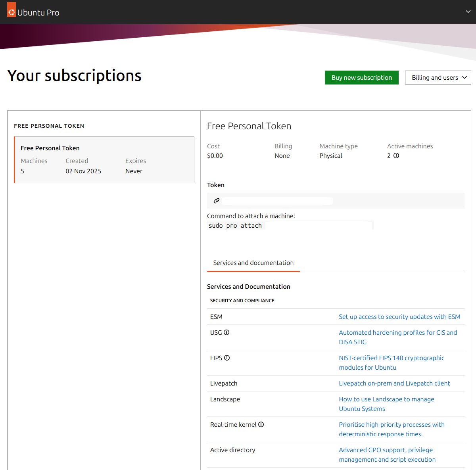Screen dimensions: 476x470
Task: Open Set up access to security updates with ESM
Action: 399,317
